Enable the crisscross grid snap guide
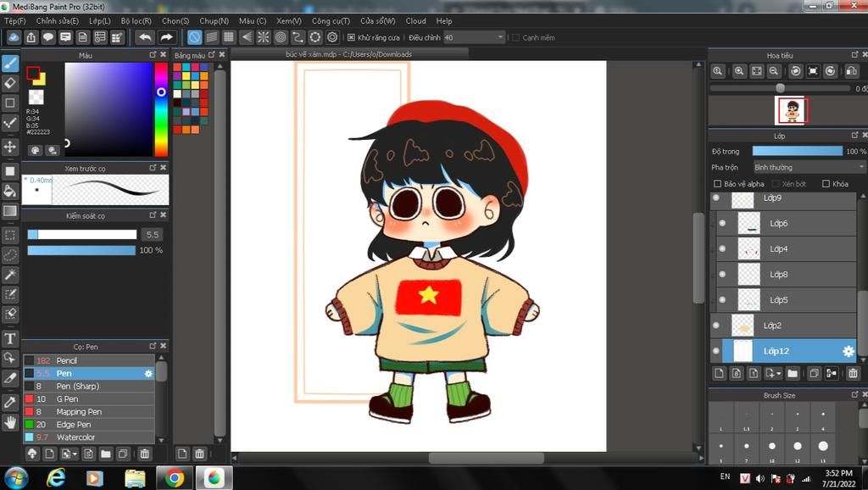Viewport: 868px width, 490px height. [229, 37]
